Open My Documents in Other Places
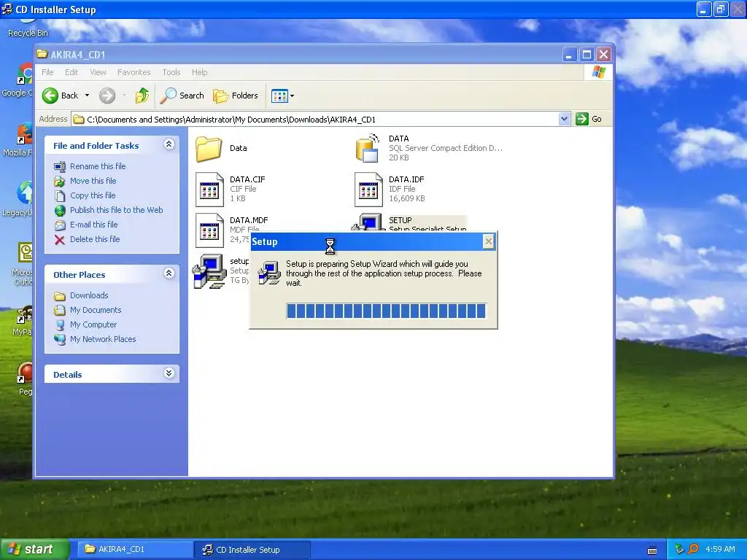Image resolution: width=747 pixels, height=560 pixels. [96, 310]
